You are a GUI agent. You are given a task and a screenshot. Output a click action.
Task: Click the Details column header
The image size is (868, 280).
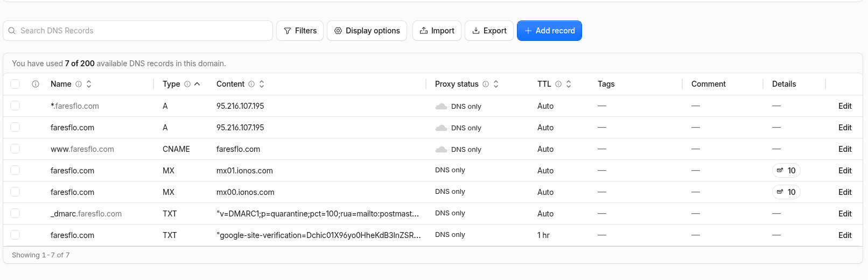pos(783,84)
